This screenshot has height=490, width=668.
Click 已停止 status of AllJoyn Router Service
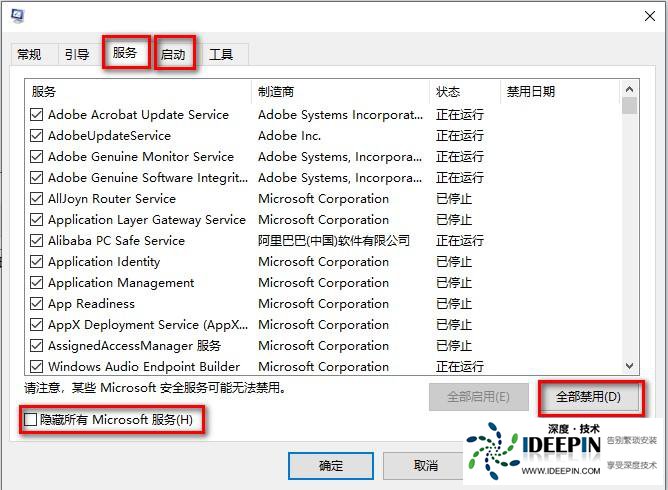click(x=454, y=199)
